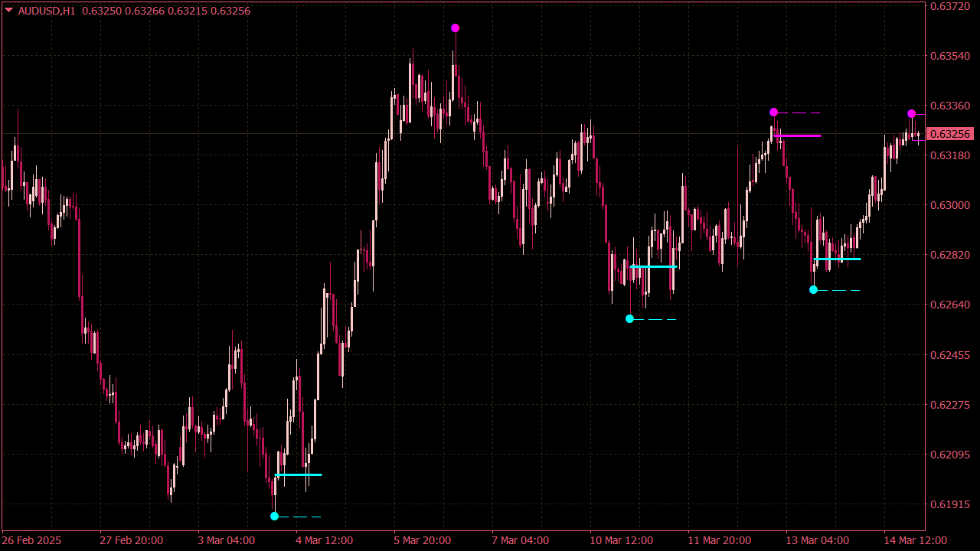Click the 0.63360 price axis label
Image resolution: width=980 pixels, height=551 pixels.
(x=949, y=106)
